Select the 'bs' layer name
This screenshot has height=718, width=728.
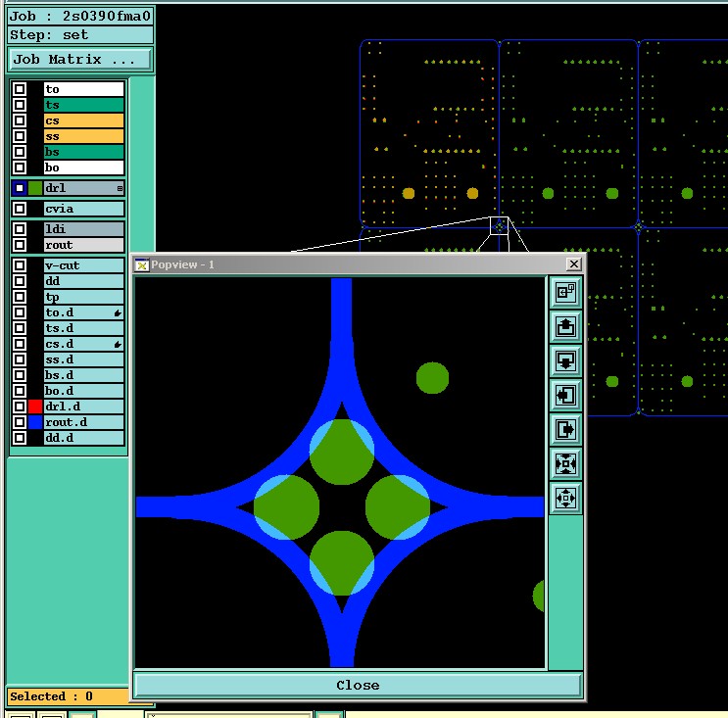click(x=84, y=152)
